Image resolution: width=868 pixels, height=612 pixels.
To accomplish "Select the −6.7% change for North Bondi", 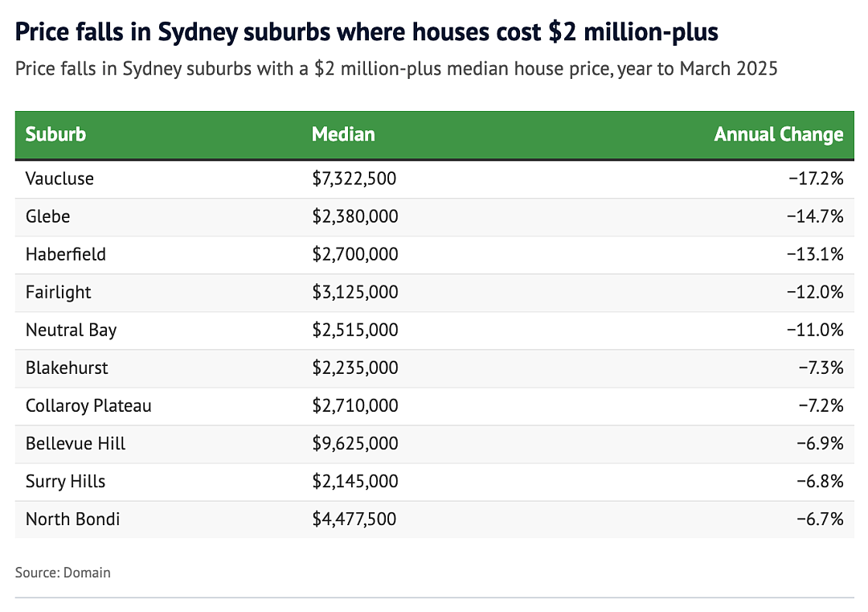I will pos(820,520).
